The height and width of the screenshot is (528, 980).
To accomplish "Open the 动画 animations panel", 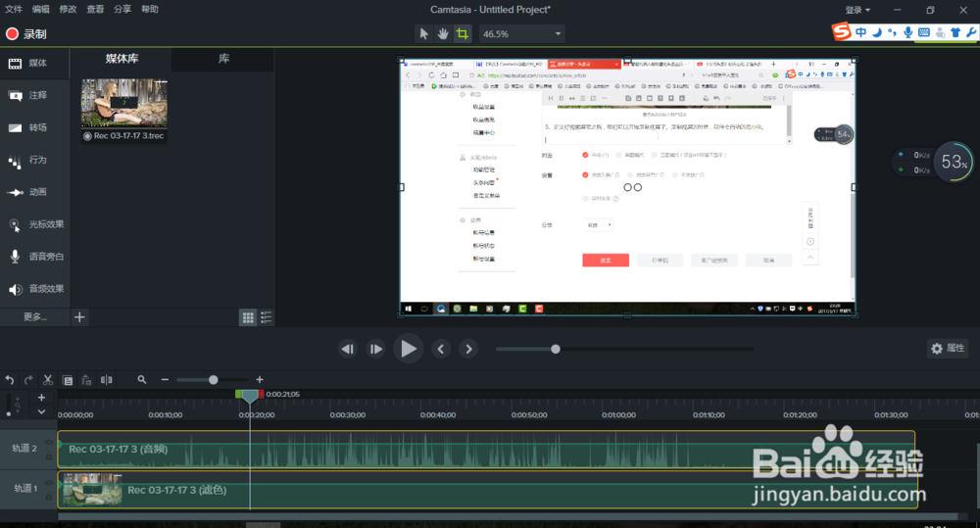I will coord(35,192).
